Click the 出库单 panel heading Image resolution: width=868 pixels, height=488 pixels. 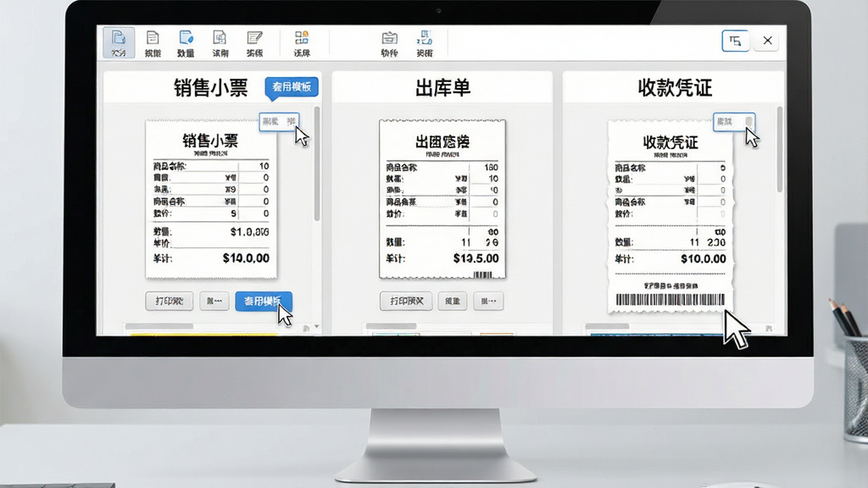442,87
